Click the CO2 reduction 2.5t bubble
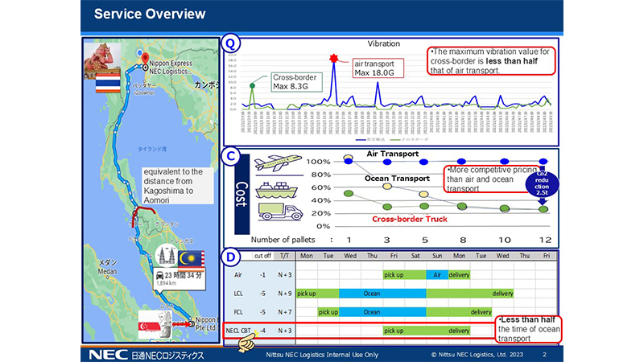 tap(542, 183)
